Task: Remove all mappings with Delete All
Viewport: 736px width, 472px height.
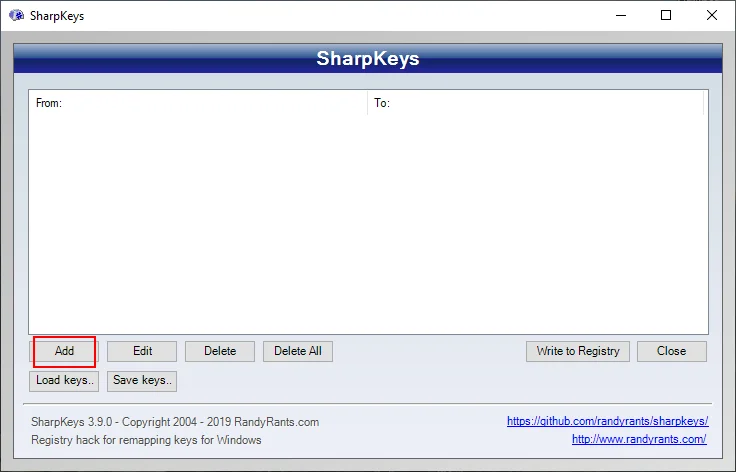Action: point(298,351)
